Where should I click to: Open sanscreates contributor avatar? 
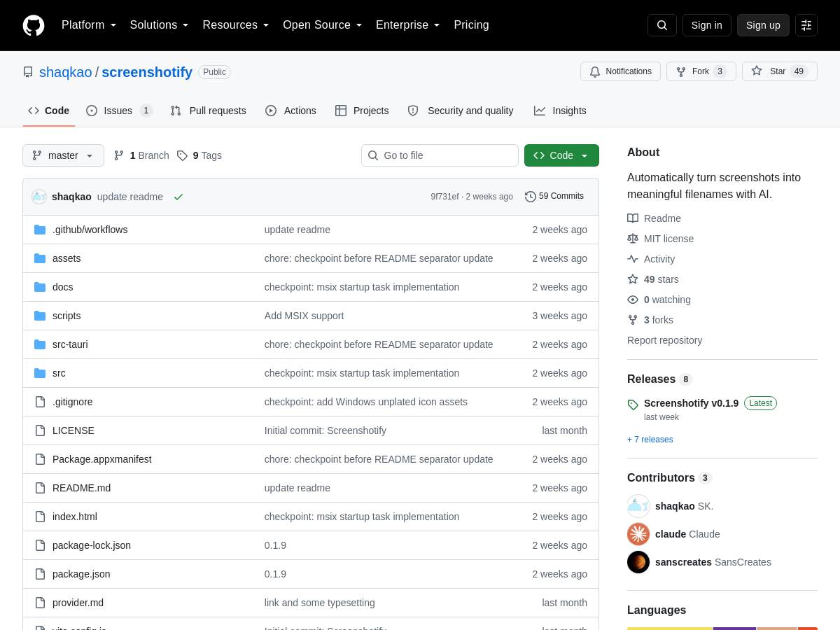click(x=638, y=562)
